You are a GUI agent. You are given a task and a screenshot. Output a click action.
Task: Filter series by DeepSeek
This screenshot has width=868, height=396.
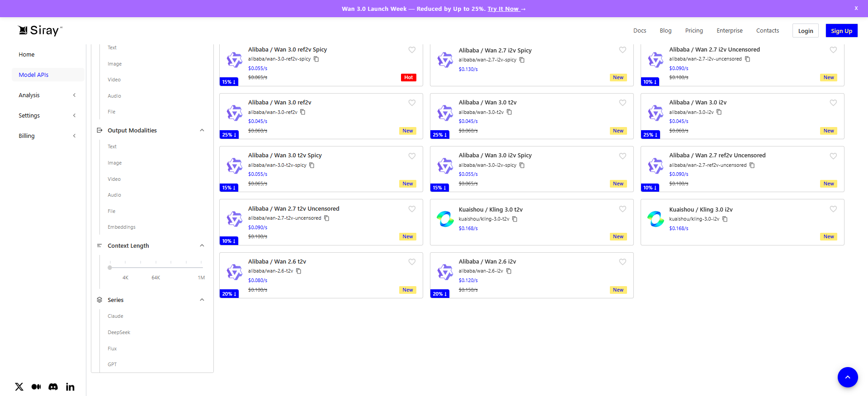pyautogui.click(x=119, y=332)
